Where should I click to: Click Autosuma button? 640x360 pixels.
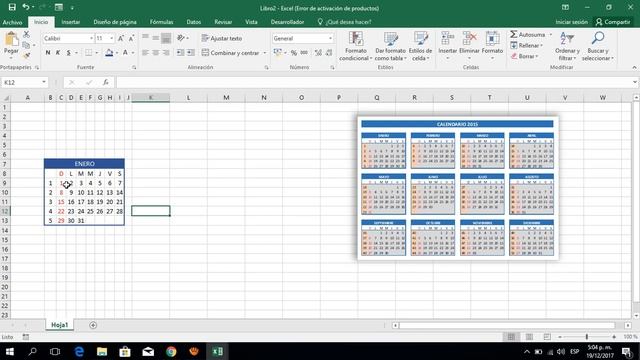pyautogui.click(x=527, y=35)
